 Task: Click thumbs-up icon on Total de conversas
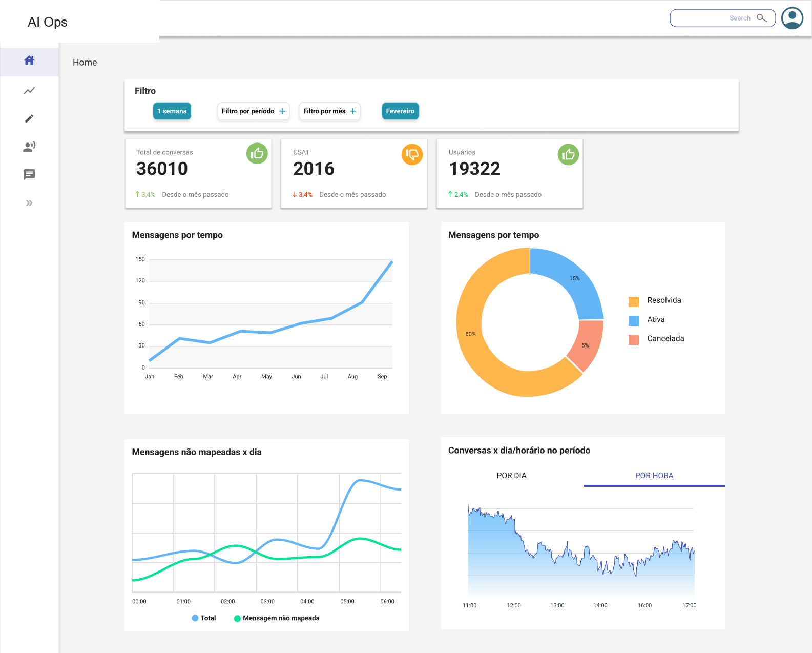[x=257, y=153]
